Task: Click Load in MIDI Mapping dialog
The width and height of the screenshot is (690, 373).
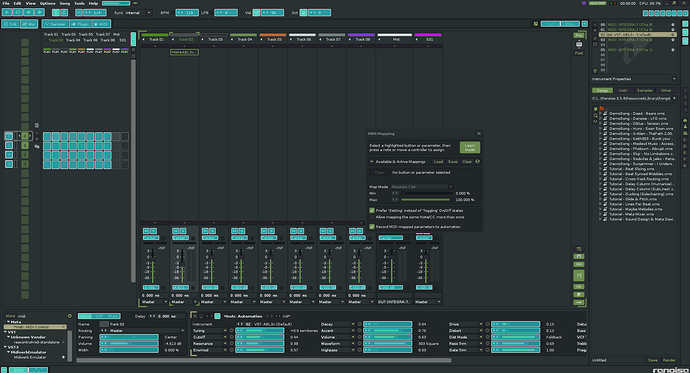Action: pos(438,162)
